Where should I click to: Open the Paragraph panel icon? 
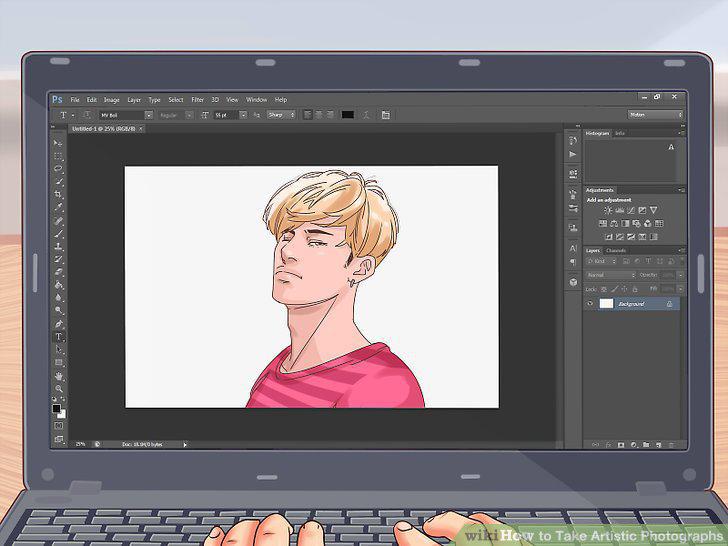click(x=573, y=262)
